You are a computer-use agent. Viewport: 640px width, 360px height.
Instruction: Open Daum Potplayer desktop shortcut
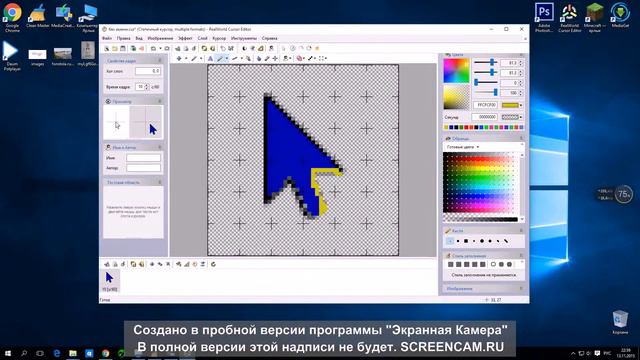[x=11, y=56]
